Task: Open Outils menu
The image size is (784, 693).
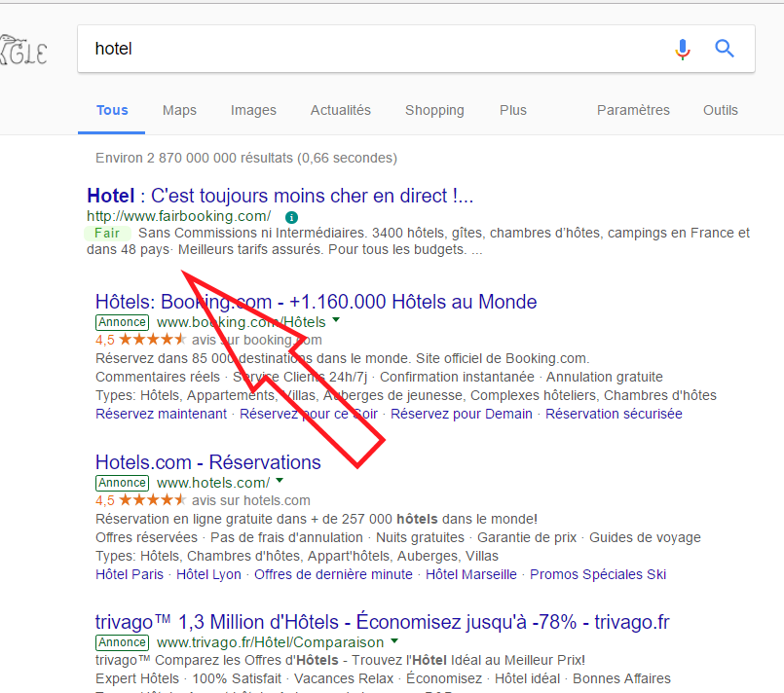Action: point(721,110)
